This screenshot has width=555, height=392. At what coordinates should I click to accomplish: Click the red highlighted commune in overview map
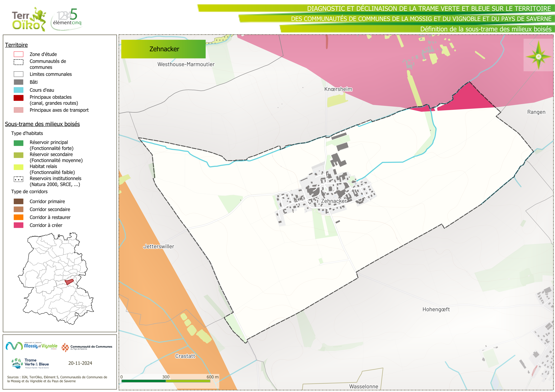pos(69,282)
